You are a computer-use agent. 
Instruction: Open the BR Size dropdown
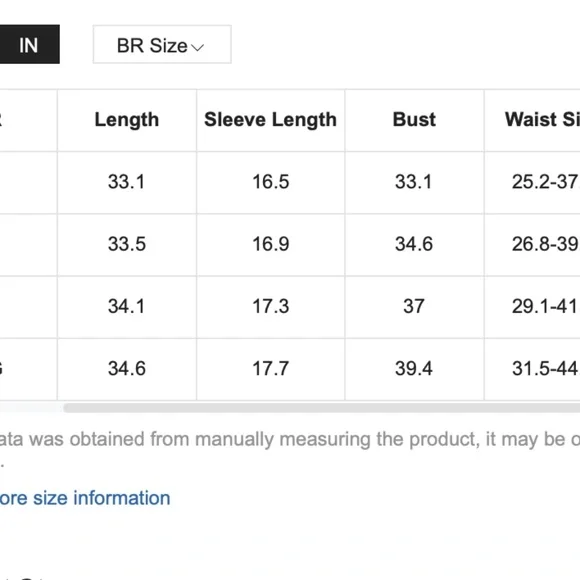pos(162,44)
